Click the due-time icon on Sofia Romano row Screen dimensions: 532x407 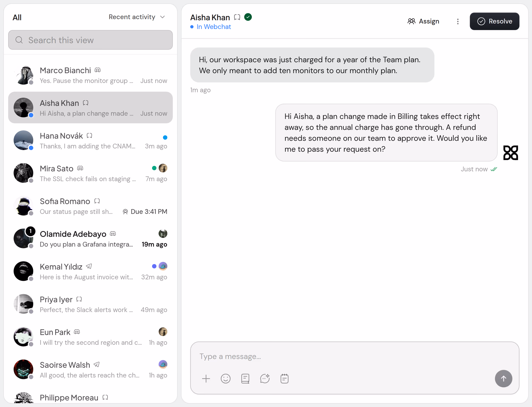pos(125,212)
